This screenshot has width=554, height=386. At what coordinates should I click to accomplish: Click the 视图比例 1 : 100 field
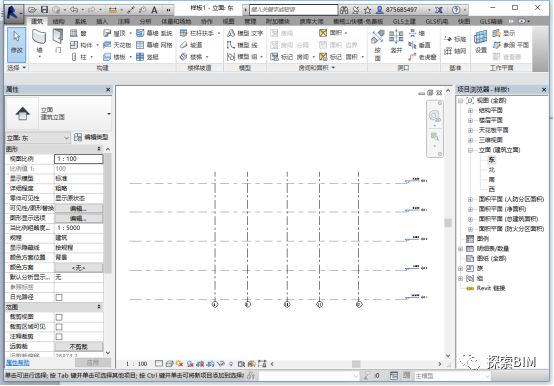(x=78, y=159)
